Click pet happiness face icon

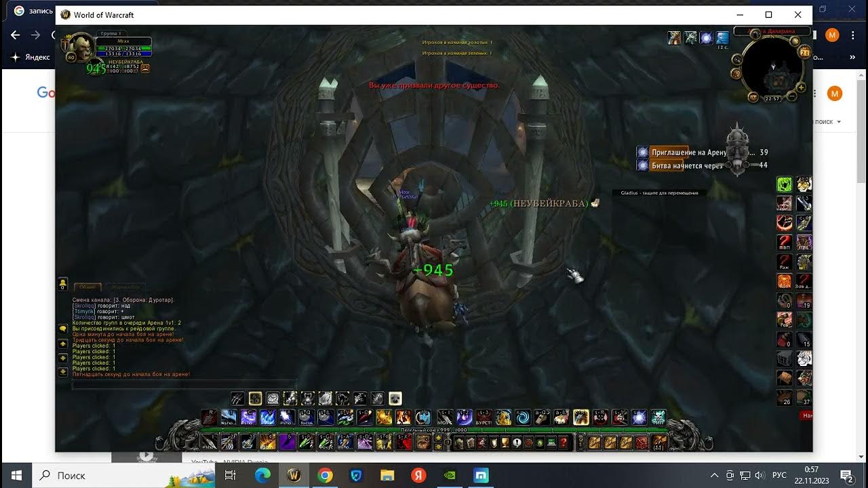click(145, 68)
